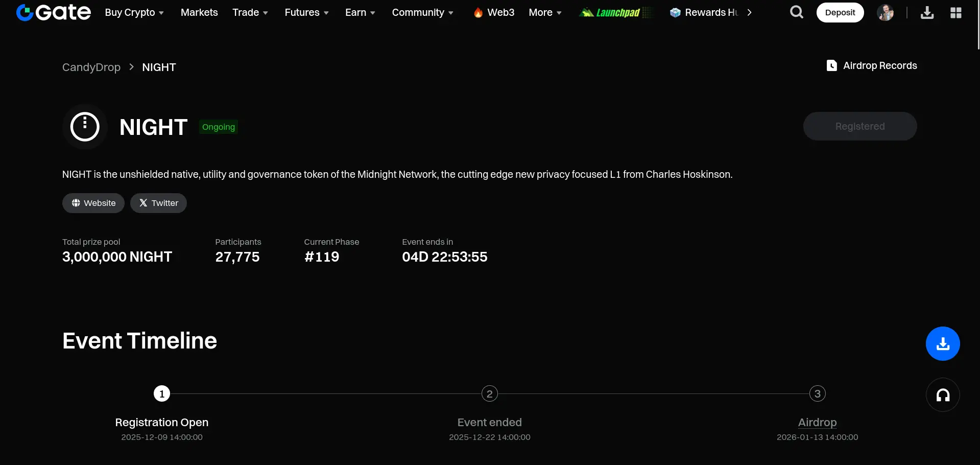Click the NIGHT token title heading
This screenshot has width=980, height=465.
[x=154, y=127]
